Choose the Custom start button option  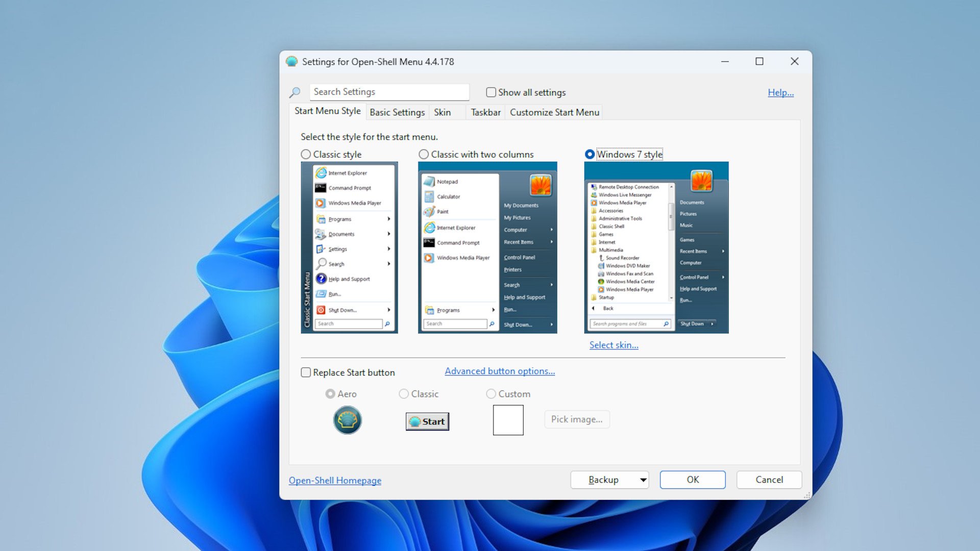[x=491, y=393]
